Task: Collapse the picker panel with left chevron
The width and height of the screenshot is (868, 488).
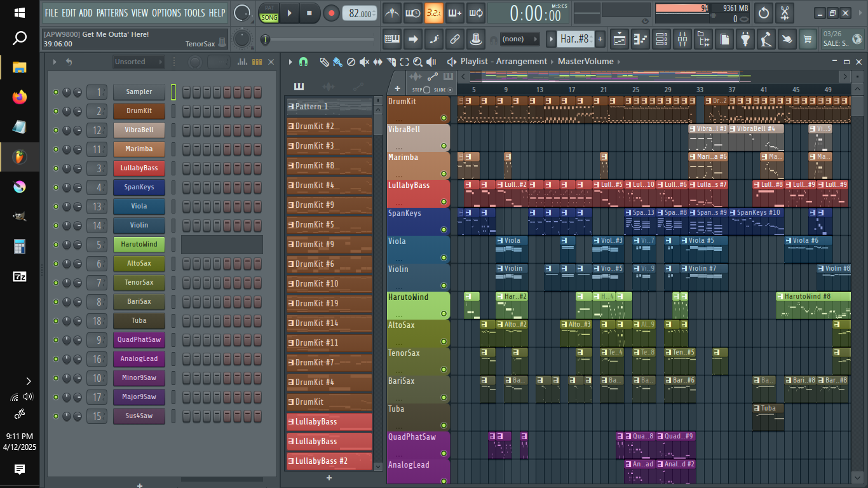Action: coord(463,77)
